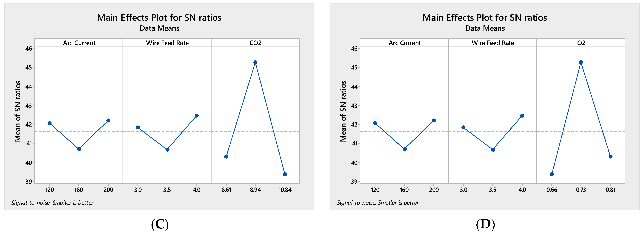Click the O2 data point at 0.66

coord(552,174)
